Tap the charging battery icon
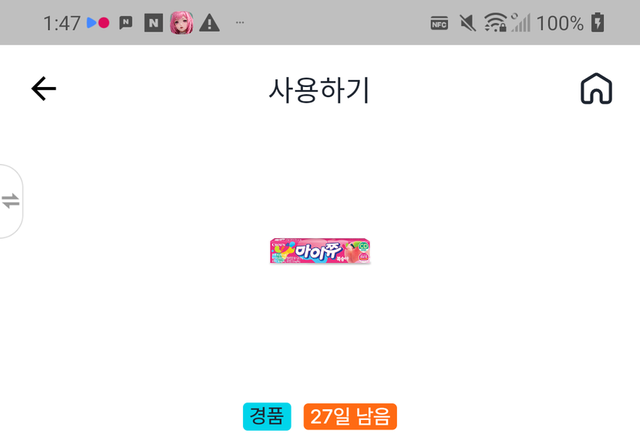 (598, 22)
